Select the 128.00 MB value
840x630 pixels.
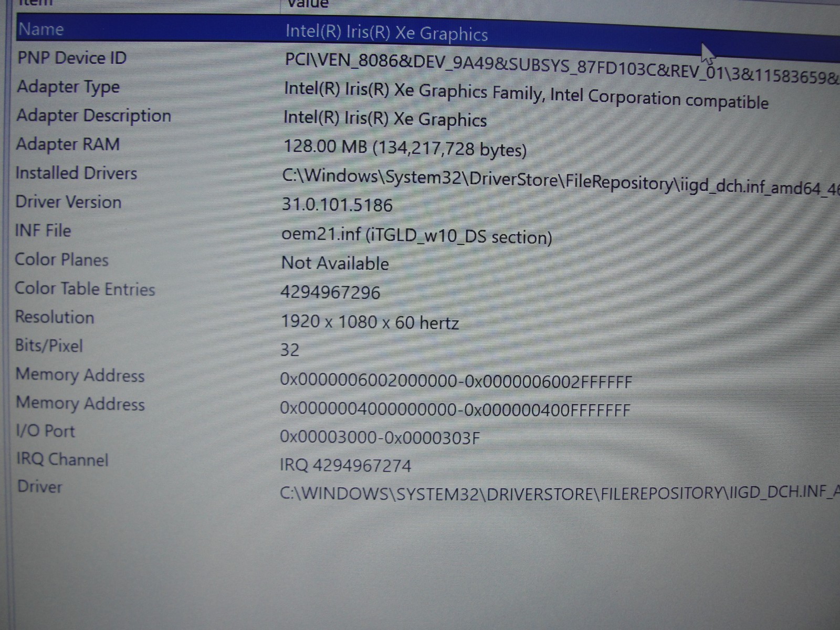[405, 148]
